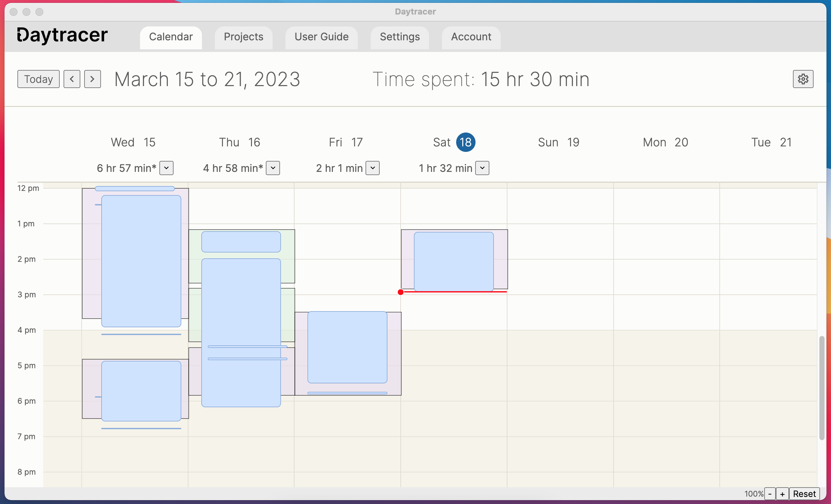Click the 100% zoom level label
831x504 pixels.
(x=754, y=494)
